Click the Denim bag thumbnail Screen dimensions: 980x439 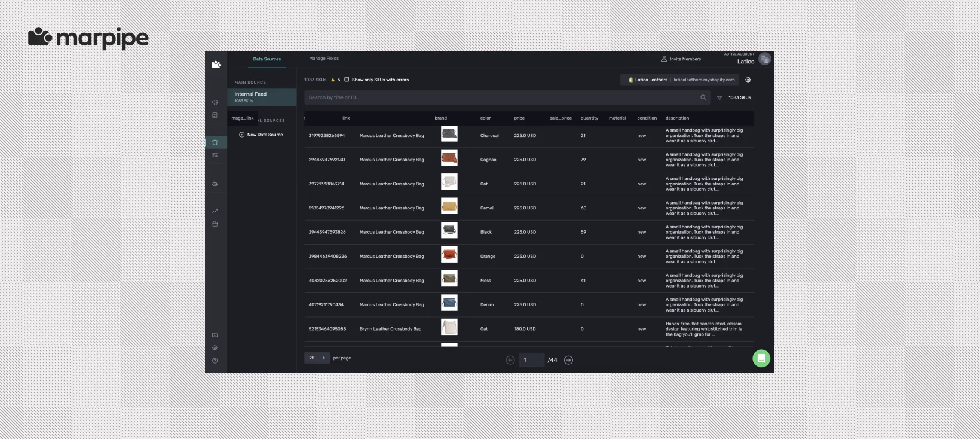449,303
